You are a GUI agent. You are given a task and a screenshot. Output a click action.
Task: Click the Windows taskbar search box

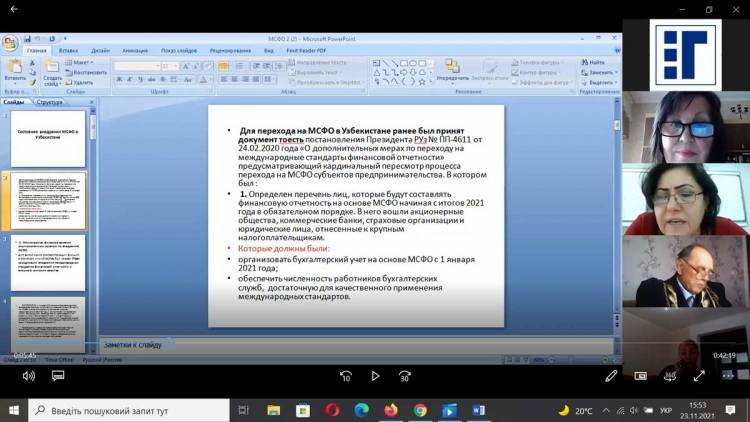[x=130, y=410]
